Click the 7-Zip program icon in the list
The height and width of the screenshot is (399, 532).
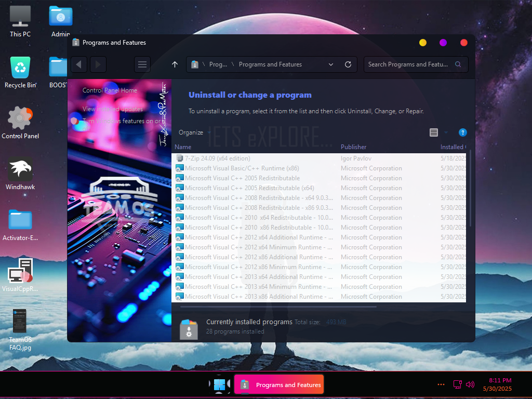(179, 158)
